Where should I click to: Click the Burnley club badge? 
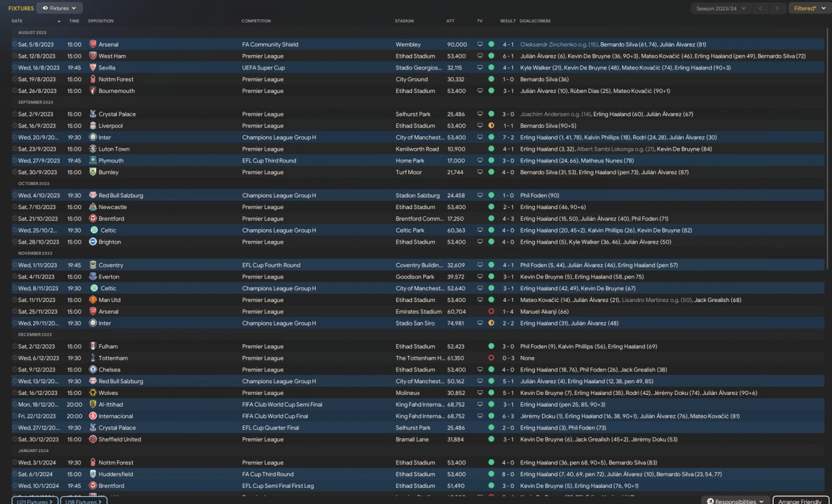(92, 173)
